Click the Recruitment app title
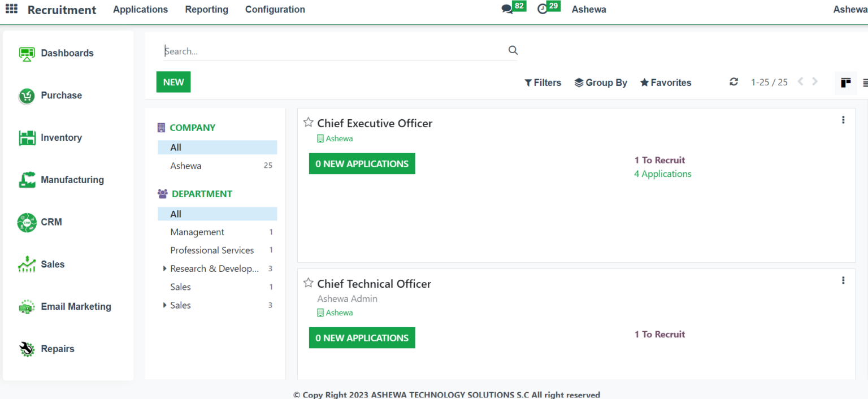 (x=62, y=10)
